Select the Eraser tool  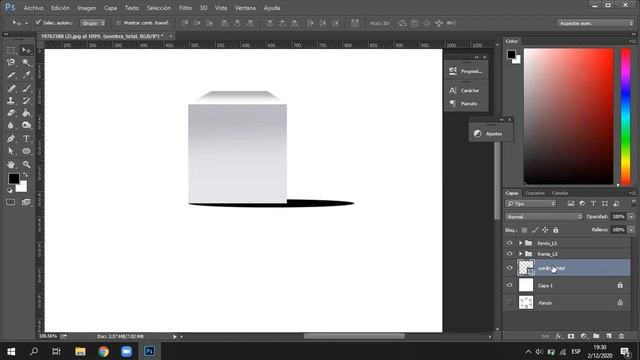tap(11, 113)
